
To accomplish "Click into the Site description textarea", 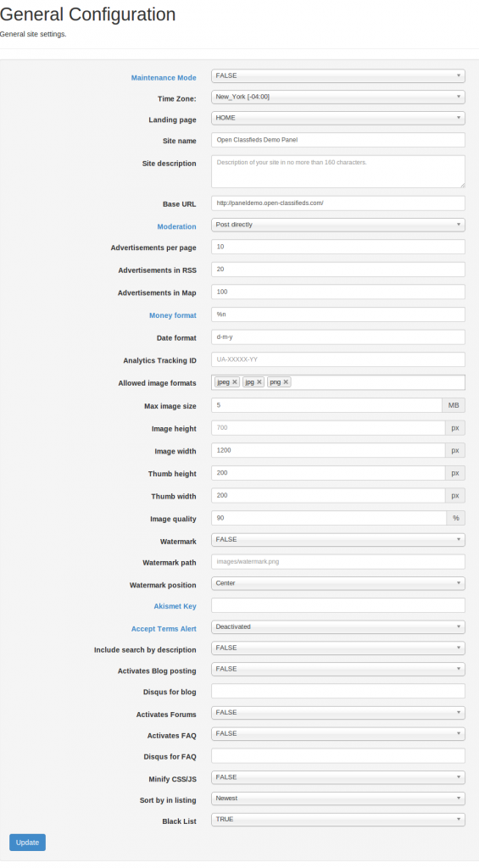I will point(337,171).
